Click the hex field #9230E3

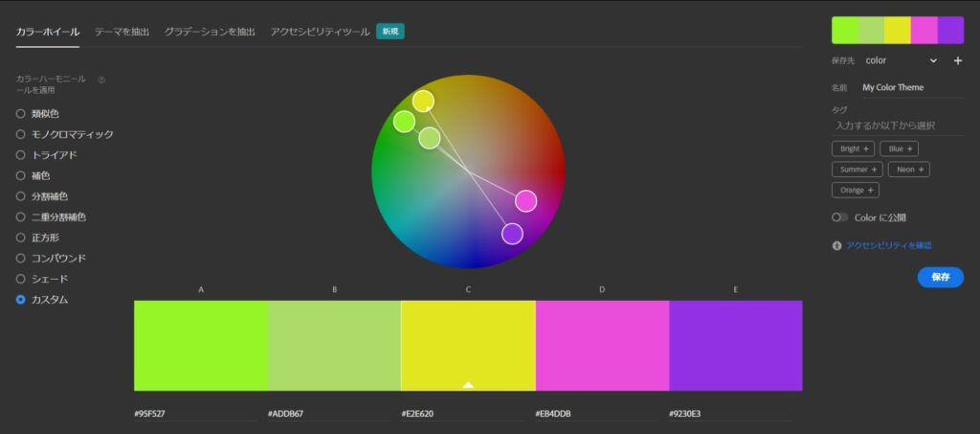(730, 414)
